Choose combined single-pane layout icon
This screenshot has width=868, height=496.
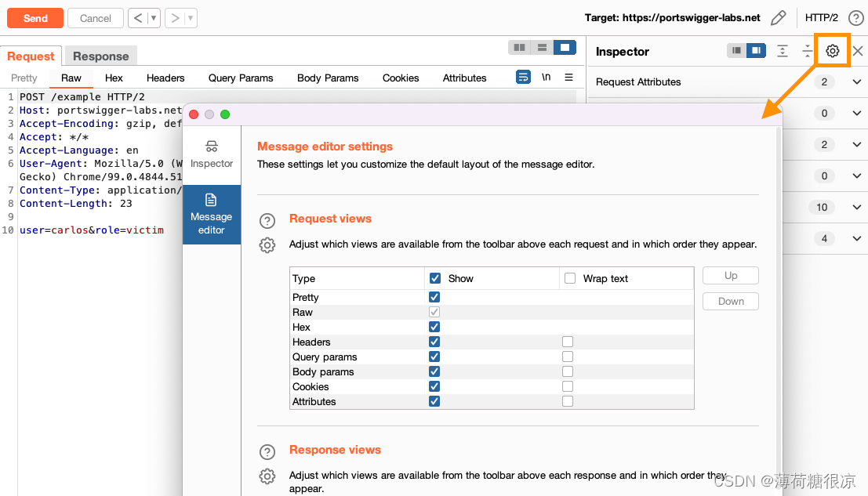coord(565,48)
